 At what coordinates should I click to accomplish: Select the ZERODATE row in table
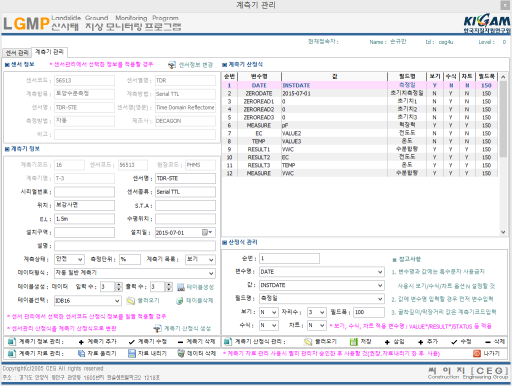(x=360, y=94)
